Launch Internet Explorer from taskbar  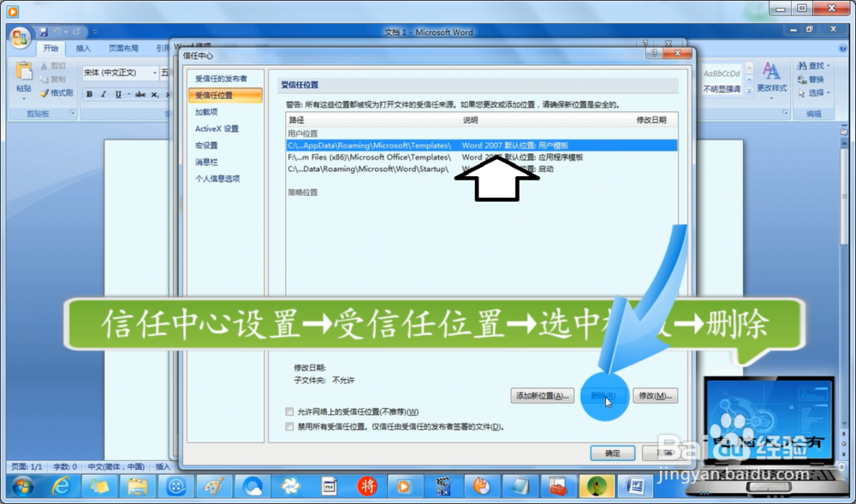[61, 487]
